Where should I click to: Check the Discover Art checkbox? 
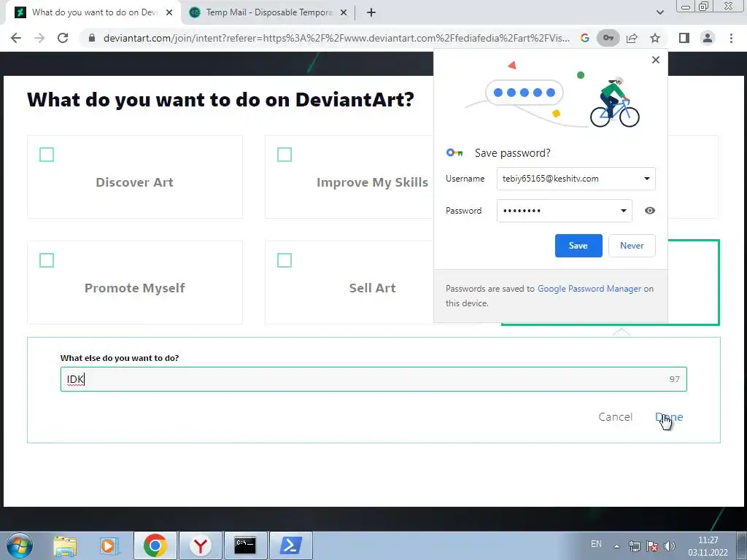tap(47, 155)
